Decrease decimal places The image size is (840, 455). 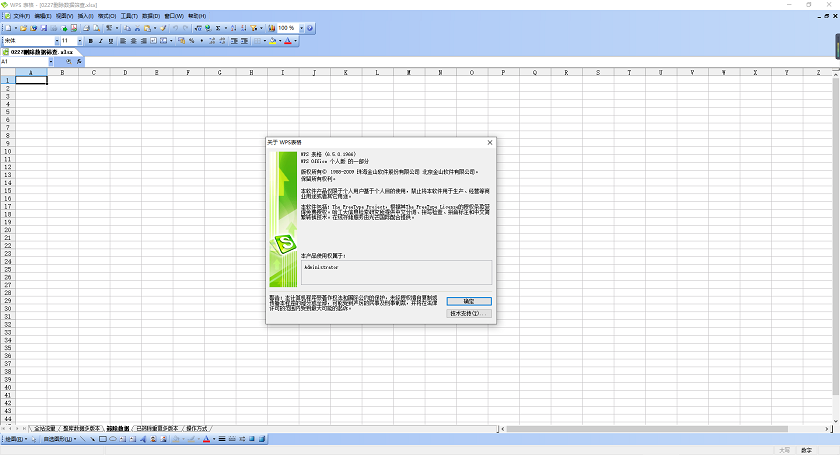point(222,41)
